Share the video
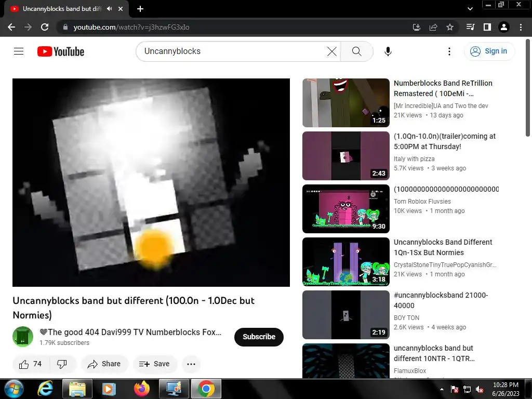The width and height of the screenshot is (532, 399). click(104, 364)
